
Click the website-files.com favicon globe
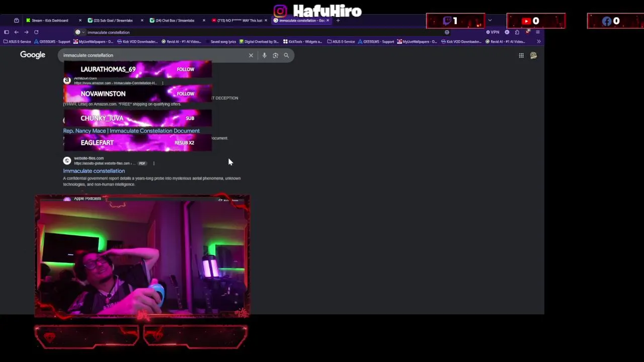[x=67, y=161]
